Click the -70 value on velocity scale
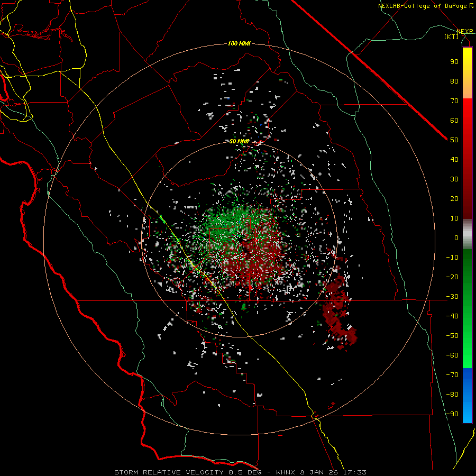The width and height of the screenshot is (476, 476). click(x=452, y=375)
